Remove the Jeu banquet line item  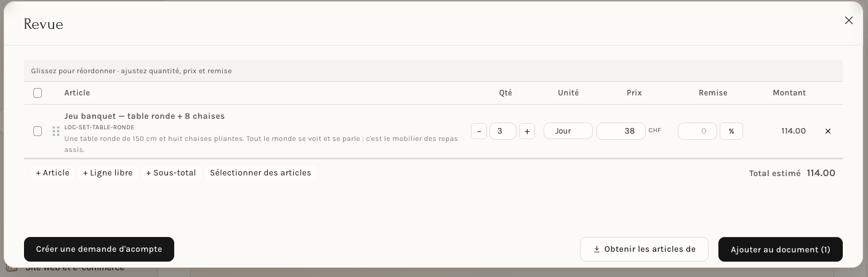point(828,131)
